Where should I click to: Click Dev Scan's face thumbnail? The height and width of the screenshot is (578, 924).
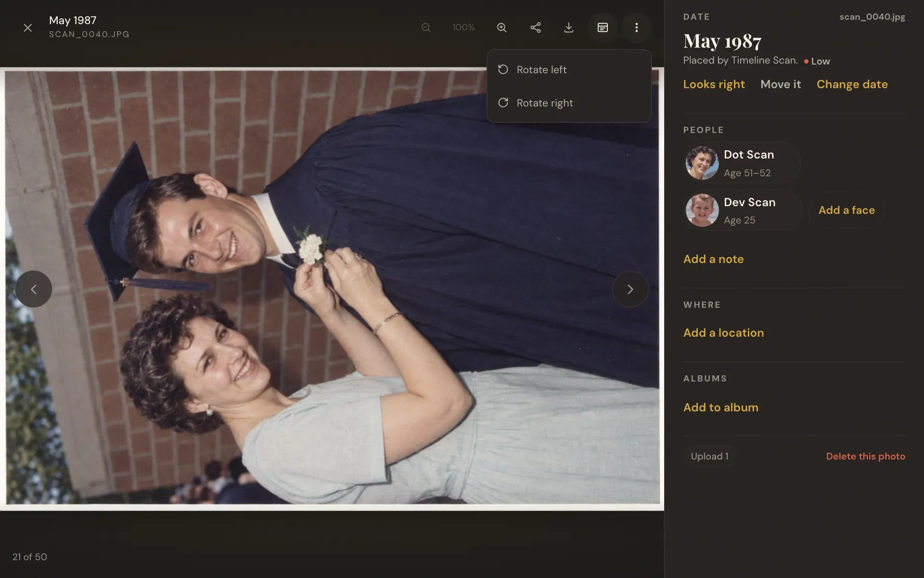pyautogui.click(x=702, y=210)
